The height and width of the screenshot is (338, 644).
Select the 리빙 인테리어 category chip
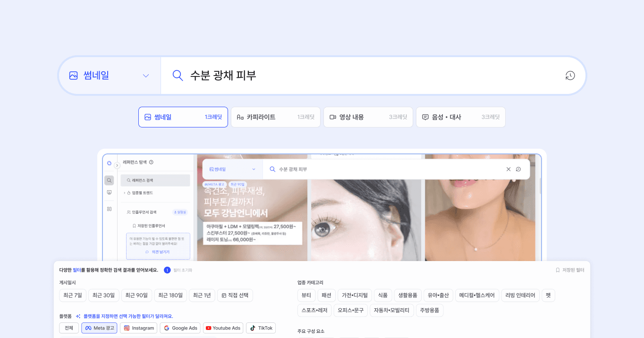(x=520, y=296)
